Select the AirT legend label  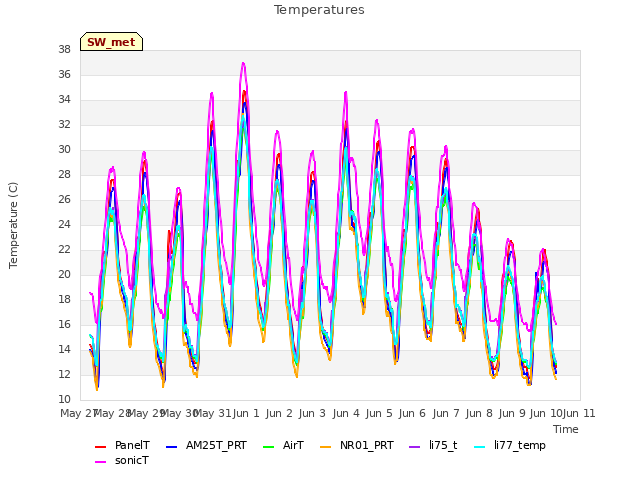tap(293, 445)
